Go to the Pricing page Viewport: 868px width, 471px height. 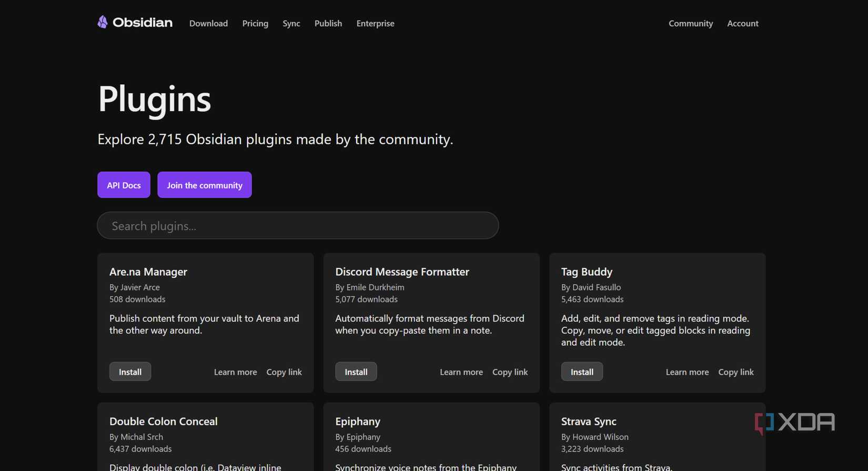click(255, 23)
